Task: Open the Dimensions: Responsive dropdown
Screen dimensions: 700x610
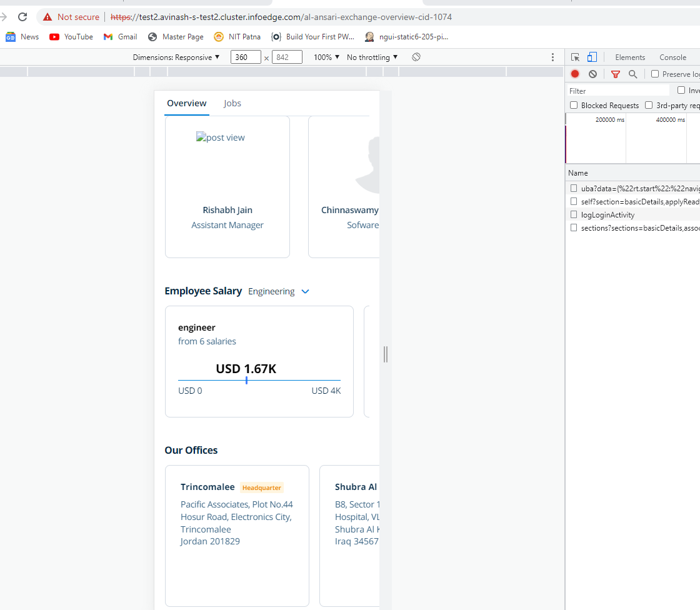Action: (x=176, y=57)
